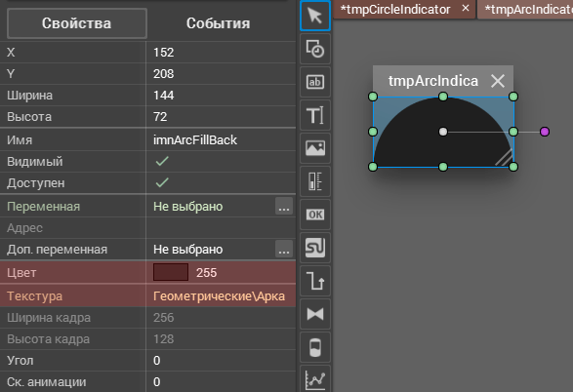Select the level gauge tool
The width and height of the screenshot is (573, 392).
tap(315, 181)
